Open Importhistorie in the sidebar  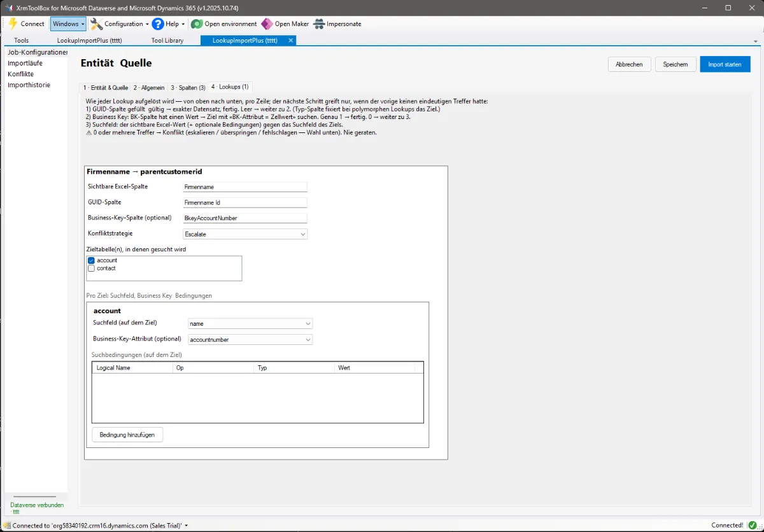coord(29,85)
